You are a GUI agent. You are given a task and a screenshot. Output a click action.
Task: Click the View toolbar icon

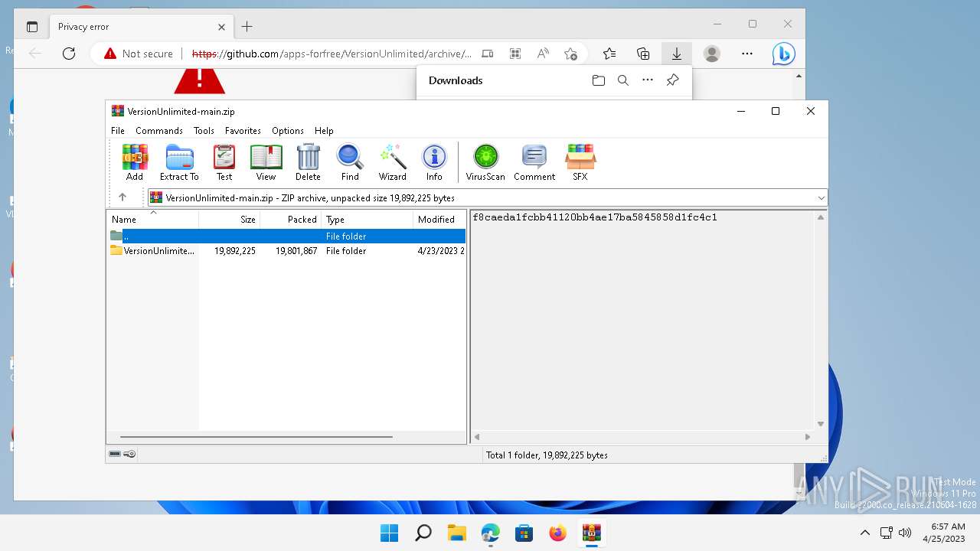(x=266, y=162)
